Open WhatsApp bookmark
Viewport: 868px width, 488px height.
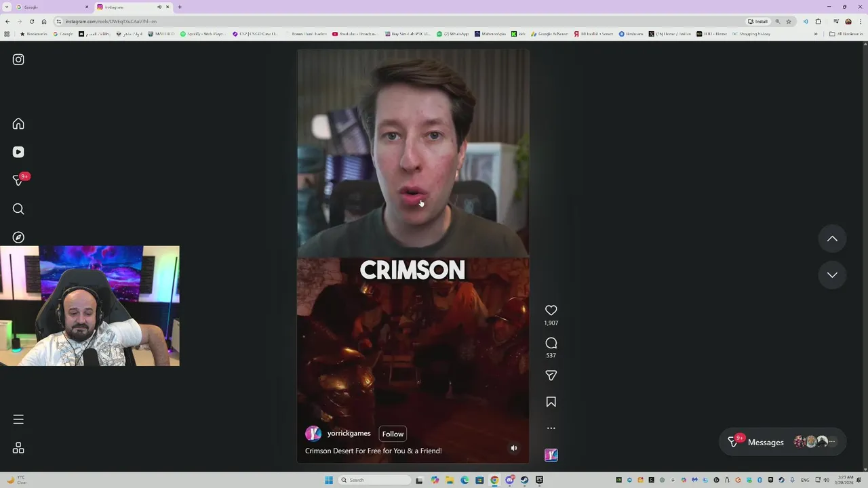(452, 33)
